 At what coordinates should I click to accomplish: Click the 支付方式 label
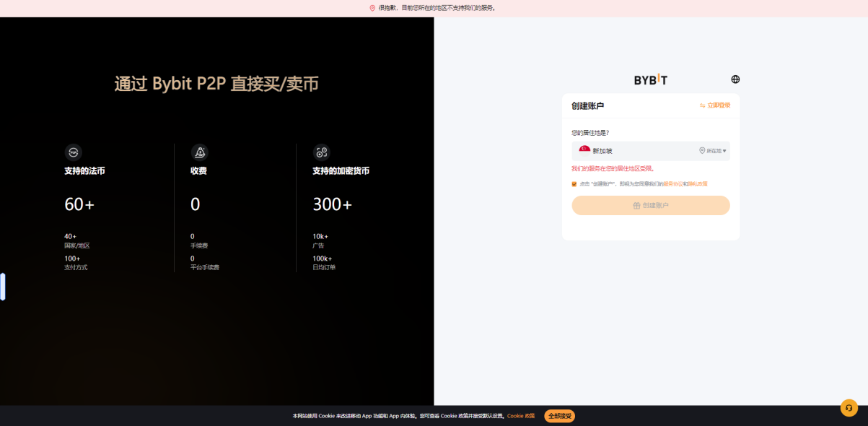pyautogui.click(x=76, y=267)
